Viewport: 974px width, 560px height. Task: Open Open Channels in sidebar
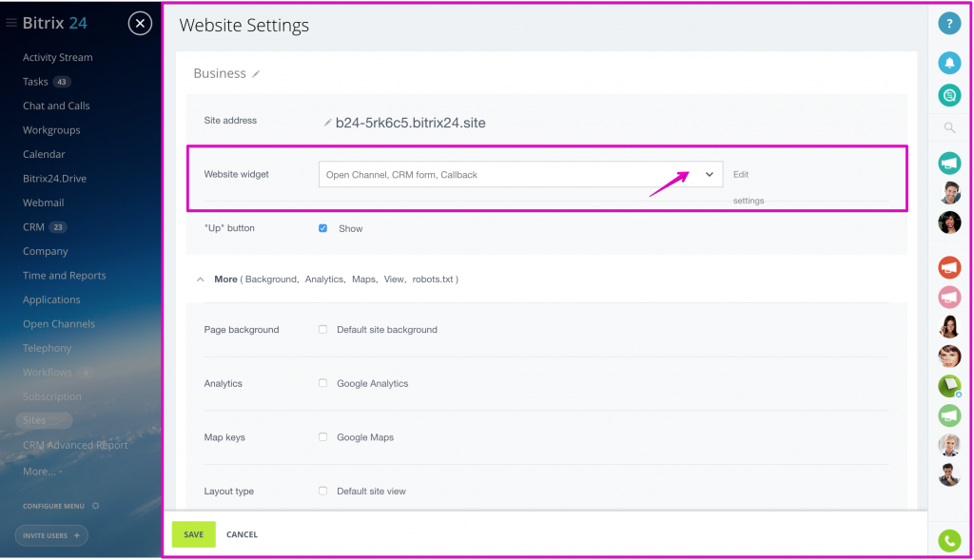pos(59,323)
